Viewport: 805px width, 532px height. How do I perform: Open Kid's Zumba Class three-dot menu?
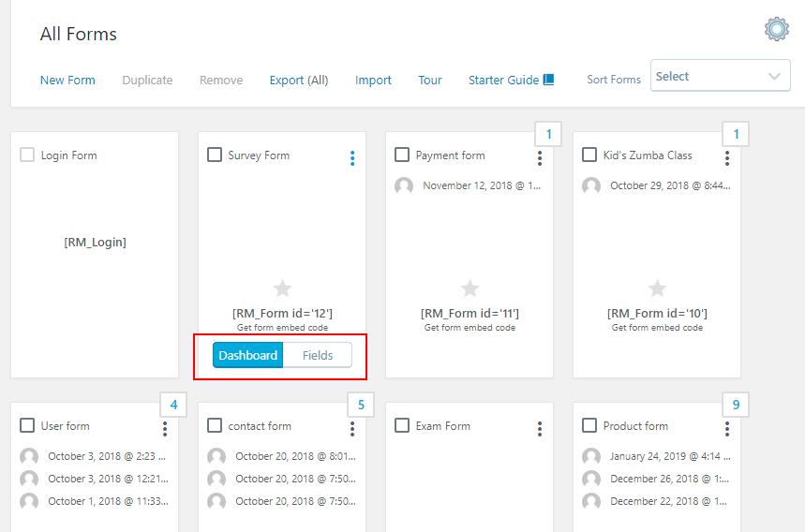click(727, 158)
